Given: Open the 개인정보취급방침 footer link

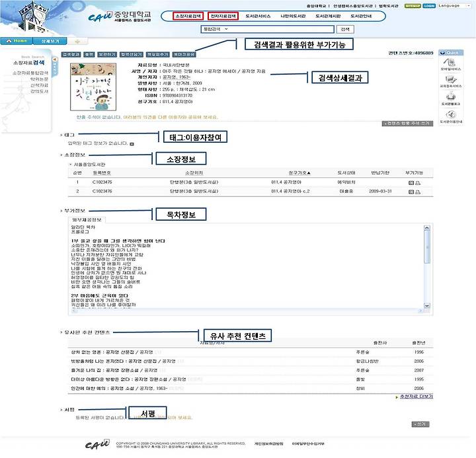Looking at the screenshot, I should (x=268, y=443).
